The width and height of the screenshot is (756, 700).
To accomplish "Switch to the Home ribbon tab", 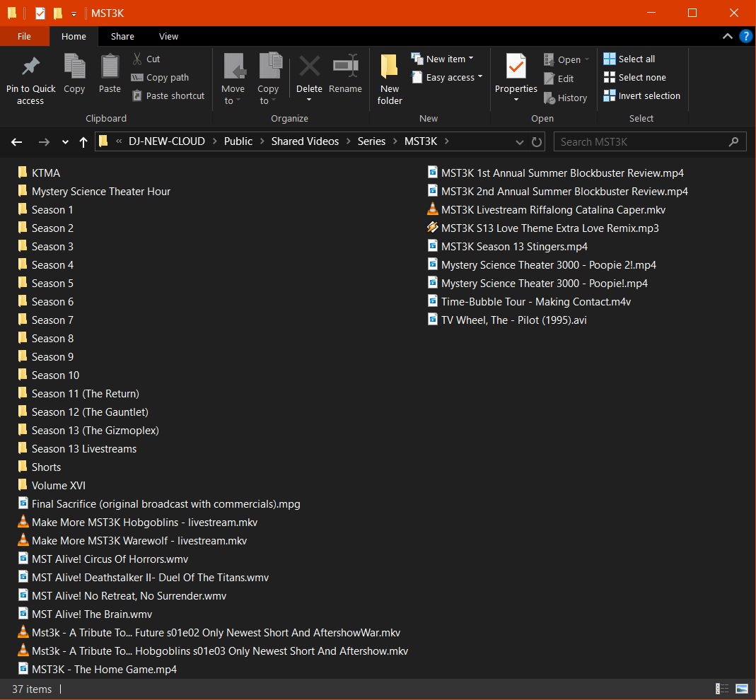I will 74,36.
